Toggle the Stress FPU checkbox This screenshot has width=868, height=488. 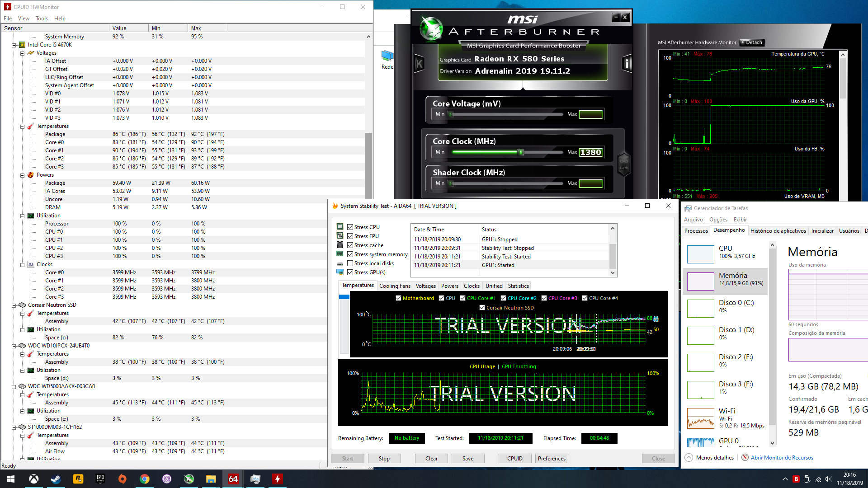[x=350, y=236]
